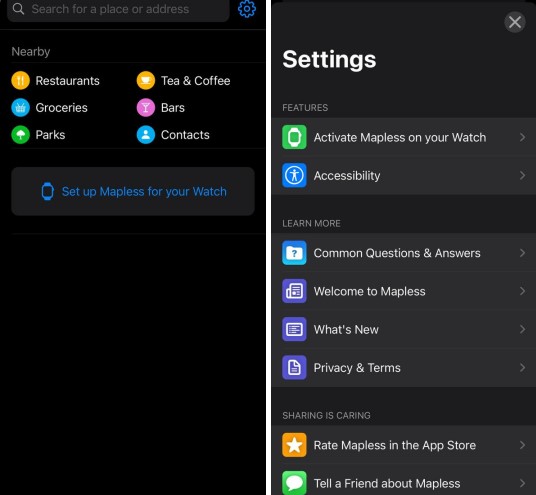Click the green watch icon in Settings
536x495 pixels.
pos(294,137)
